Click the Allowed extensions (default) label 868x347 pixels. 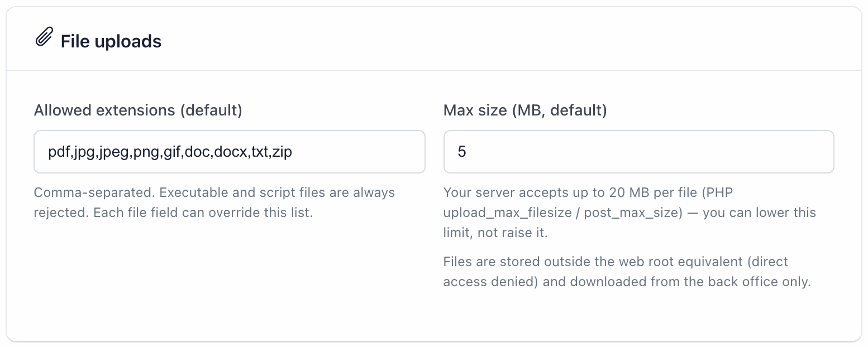138,110
